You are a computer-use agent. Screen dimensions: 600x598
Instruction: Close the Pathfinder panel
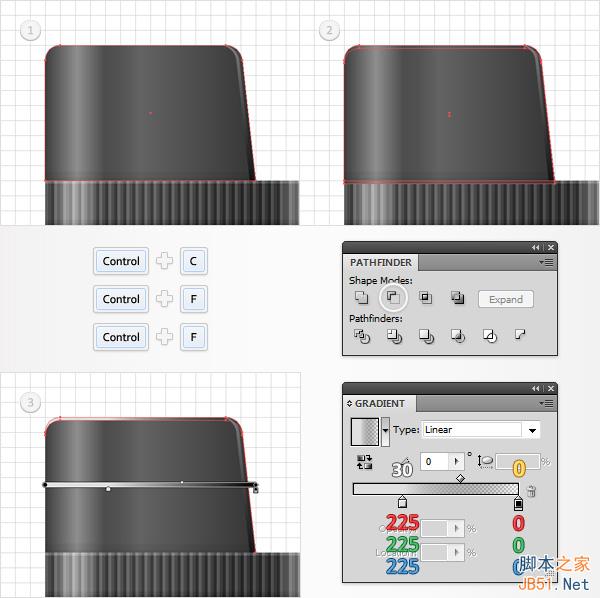[551, 248]
